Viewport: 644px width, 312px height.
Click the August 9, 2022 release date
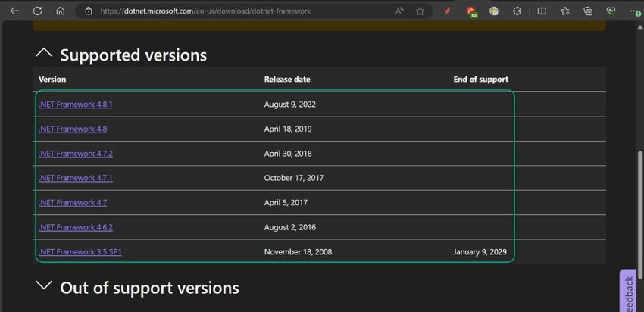click(x=290, y=105)
